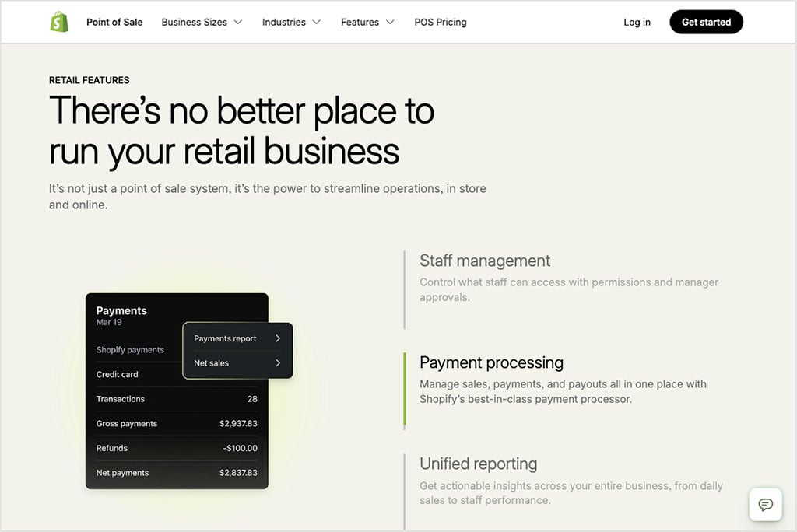Expand the Features dropdown menu
The image size is (797, 532).
367,22
